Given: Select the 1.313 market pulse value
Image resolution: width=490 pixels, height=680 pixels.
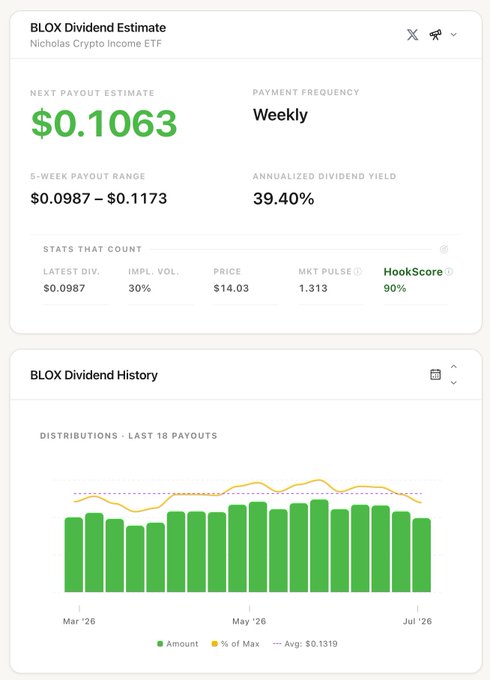Looking at the screenshot, I should click(x=313, y=288).
